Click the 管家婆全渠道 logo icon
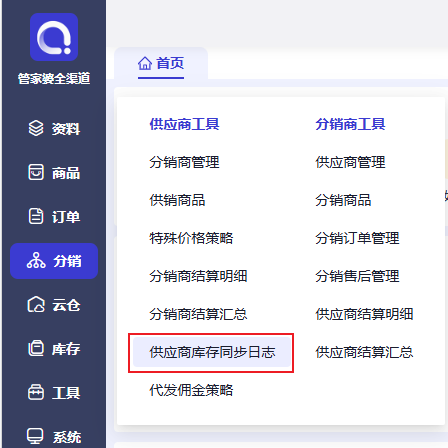 tap(54, 37)
